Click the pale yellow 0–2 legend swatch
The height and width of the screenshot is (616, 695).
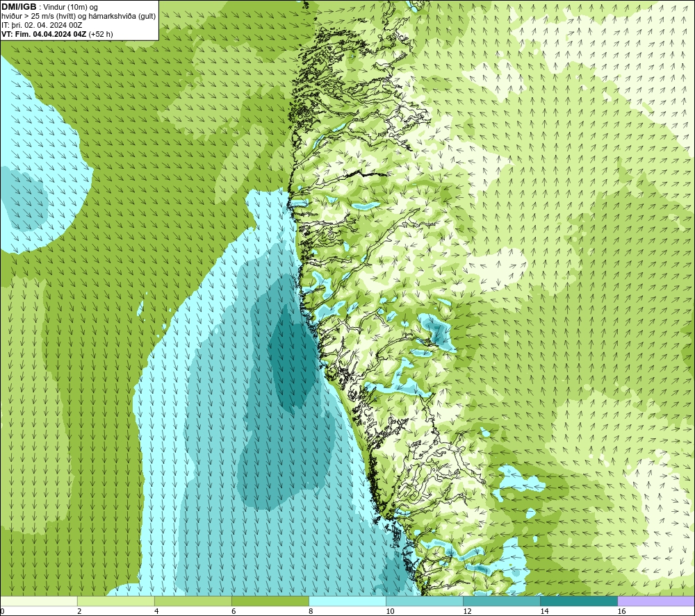39,601
